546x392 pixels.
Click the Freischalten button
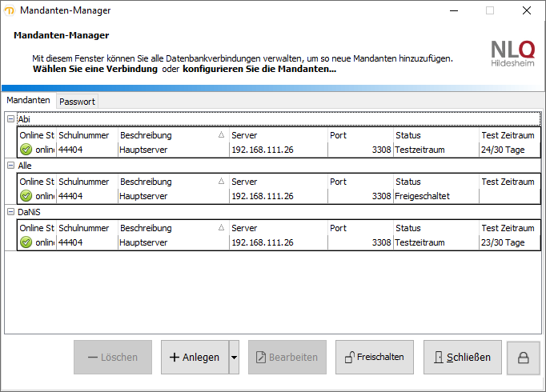pos(374,358)
